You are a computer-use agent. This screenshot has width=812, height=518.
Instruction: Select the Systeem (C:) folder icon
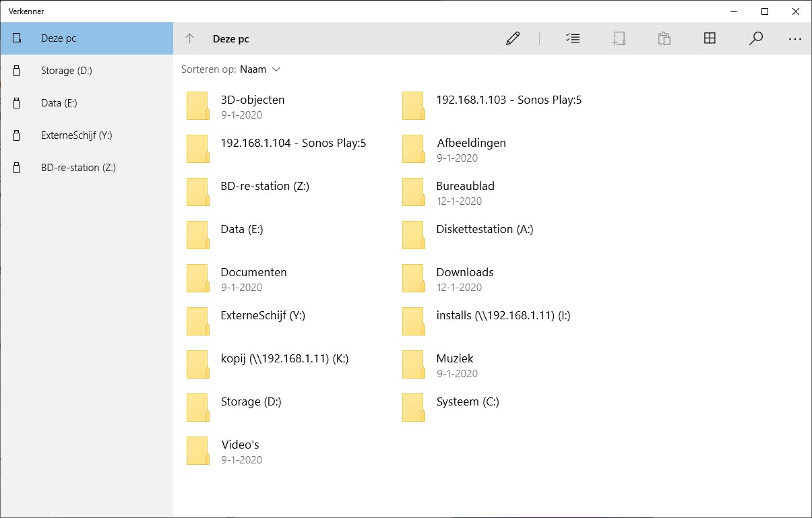(x=413, y=408)
